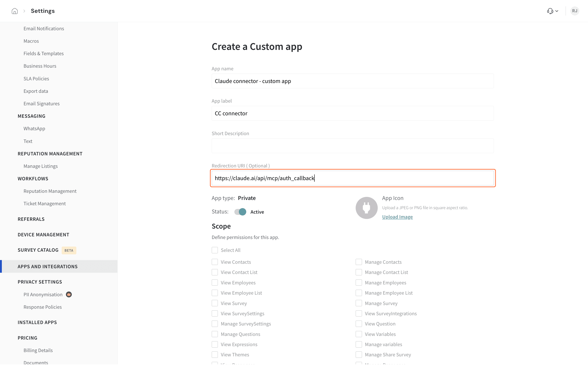Open WhatsApp messaging settings
Screen dimensions: 588x368
tap(34, 129)
